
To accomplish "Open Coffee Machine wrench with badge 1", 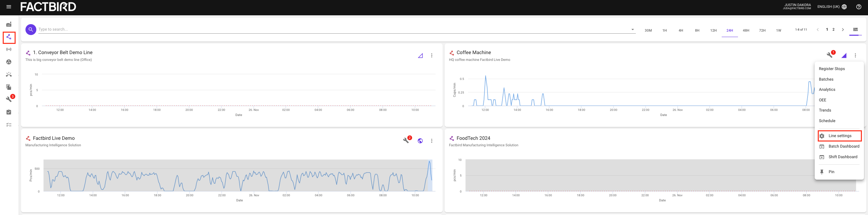I will point(830,54).
